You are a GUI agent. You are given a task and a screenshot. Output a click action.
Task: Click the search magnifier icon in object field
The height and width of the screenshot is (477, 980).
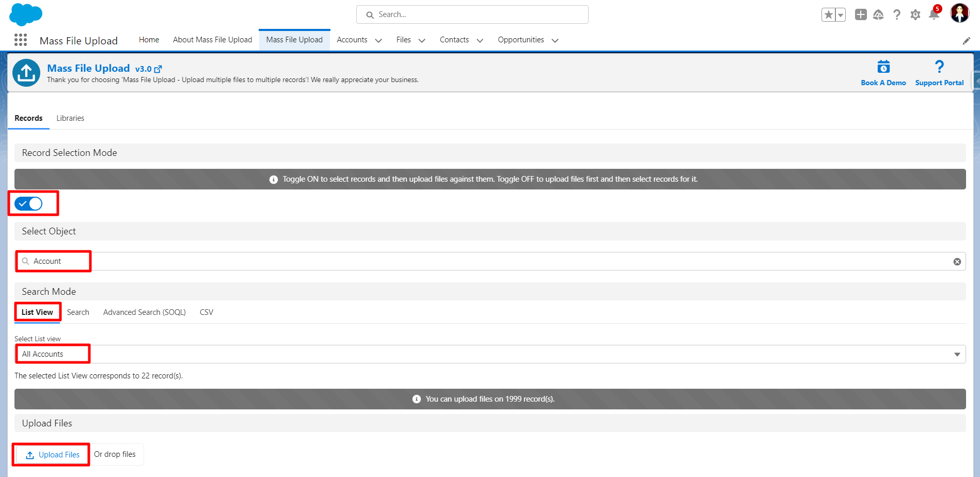pos(25,261)
